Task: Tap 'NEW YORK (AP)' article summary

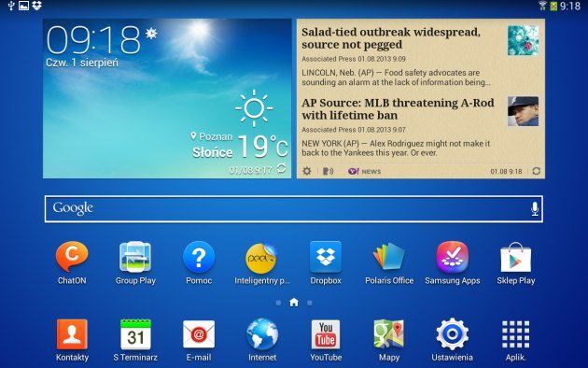Action: [396, 149]
